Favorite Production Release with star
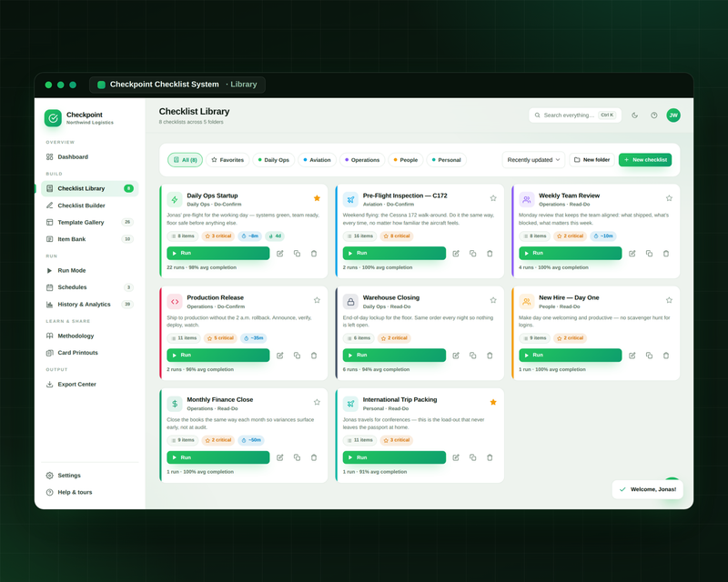 click(317, 300)
